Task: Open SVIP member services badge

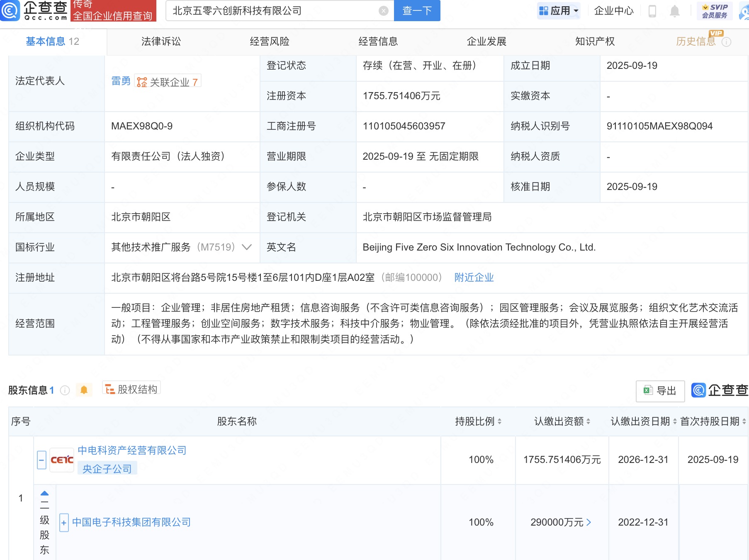Action: (715, 11)
